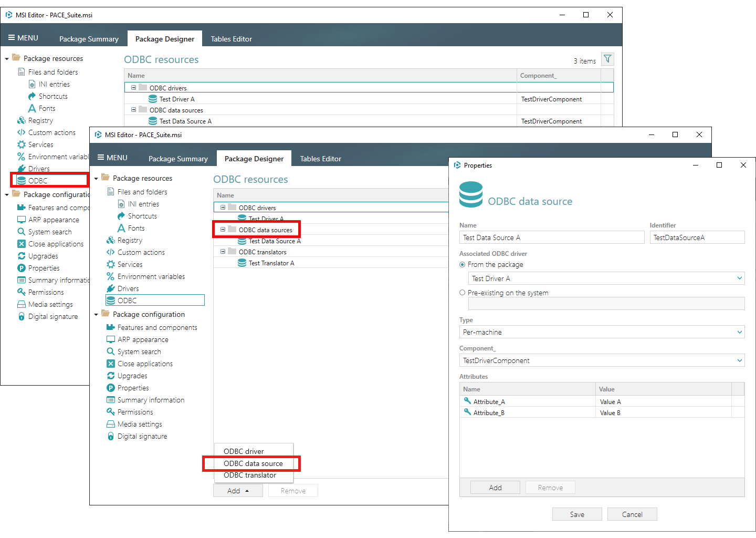Screen dimensions: 756x538
Task: Click Close applications icon in middle window
Action: pos(111,364)
